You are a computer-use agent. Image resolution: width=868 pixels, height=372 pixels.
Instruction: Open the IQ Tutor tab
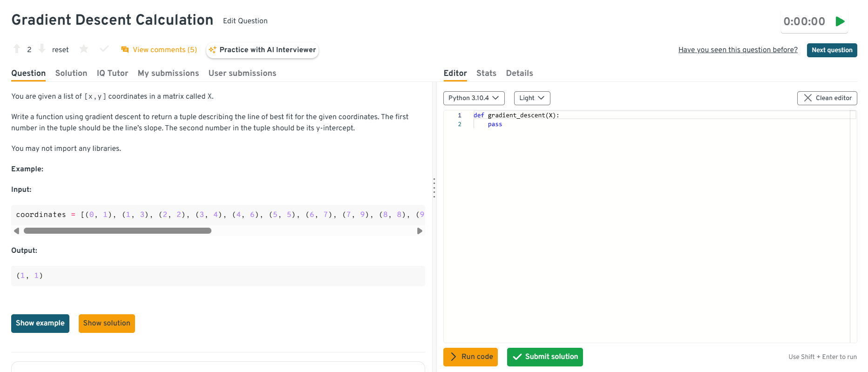click(x=112, y=73)
